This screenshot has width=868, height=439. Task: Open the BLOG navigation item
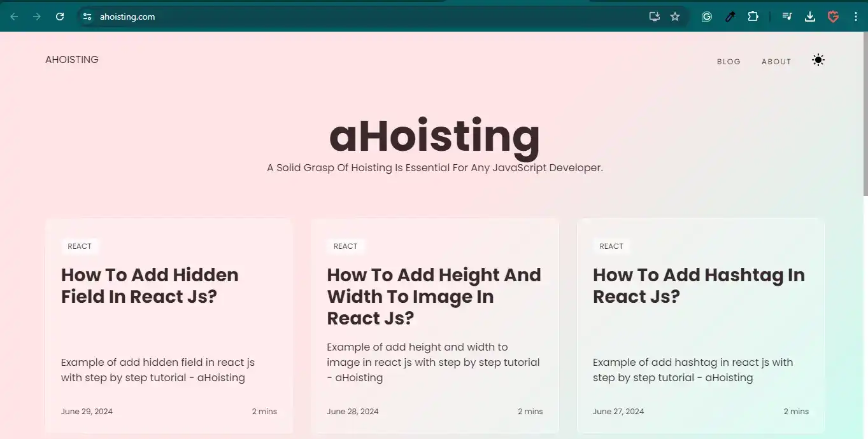click(729, 62)
